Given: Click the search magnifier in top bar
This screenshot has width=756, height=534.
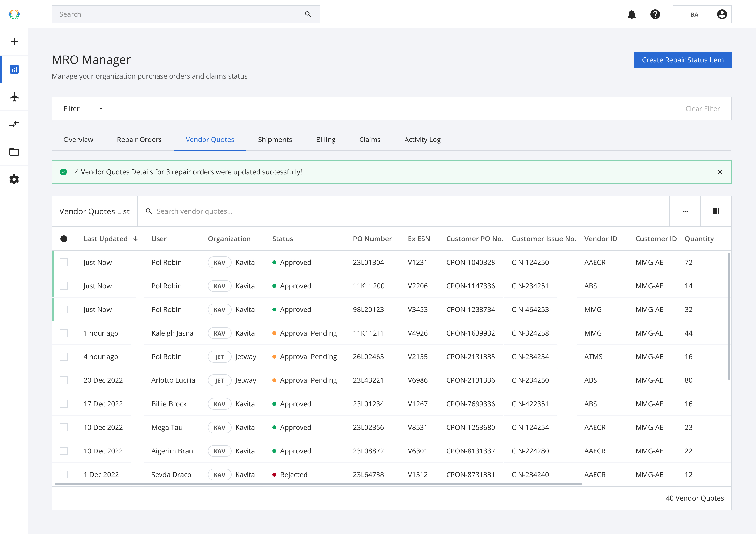Looking at the screenshot, I should pos(308,14).
